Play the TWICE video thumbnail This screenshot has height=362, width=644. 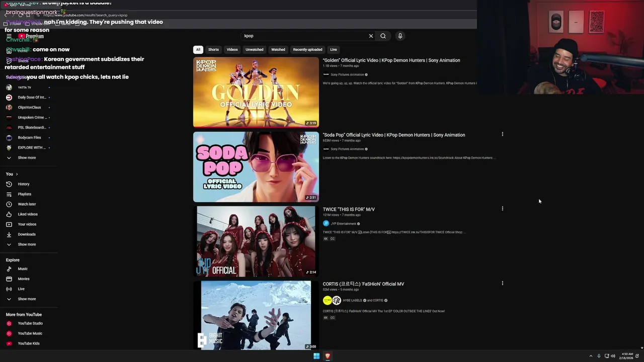pos(256,241)
